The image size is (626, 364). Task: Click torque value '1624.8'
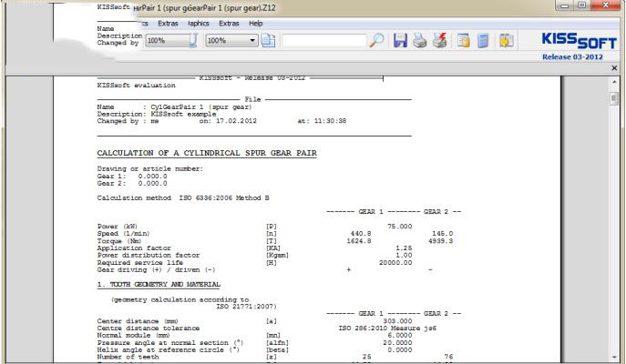(359, 241)
